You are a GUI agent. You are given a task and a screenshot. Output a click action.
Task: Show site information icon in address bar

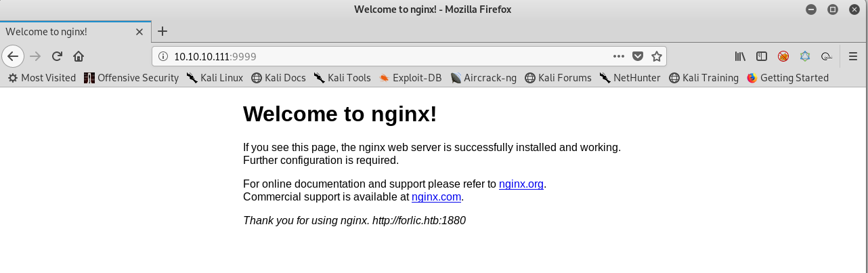click(163, 56)
